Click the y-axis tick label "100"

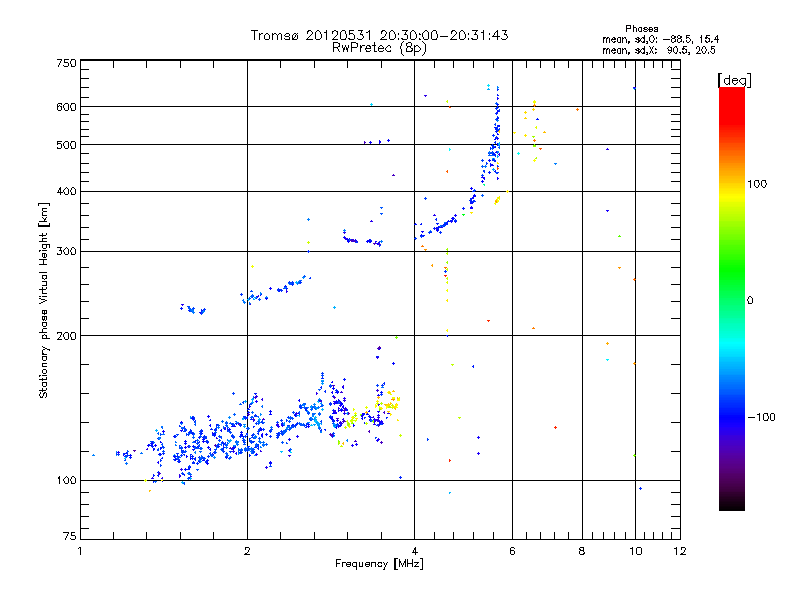66,481
